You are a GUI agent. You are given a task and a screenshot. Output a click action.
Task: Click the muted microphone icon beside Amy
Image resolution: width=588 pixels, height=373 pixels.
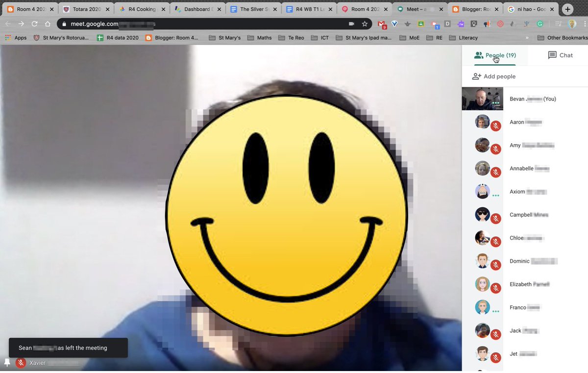point(496,149)
